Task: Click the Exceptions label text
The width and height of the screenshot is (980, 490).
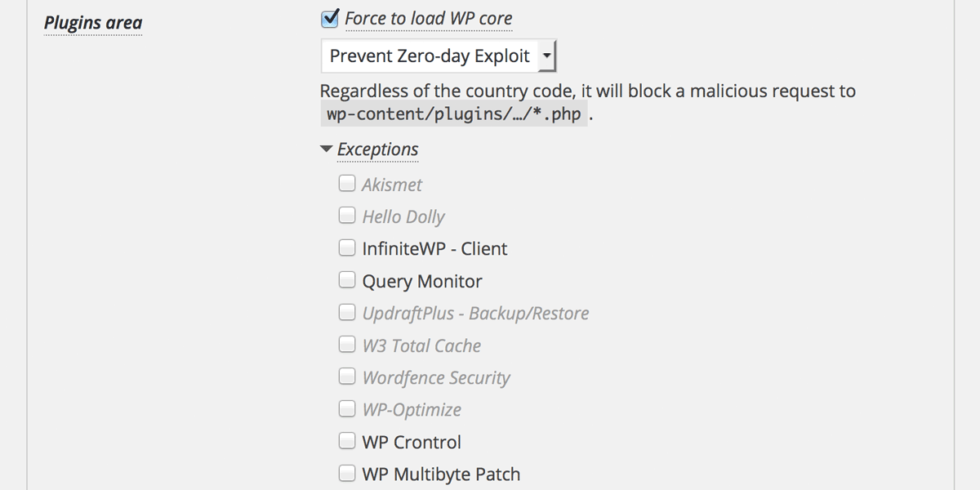Action: point(377,149)
